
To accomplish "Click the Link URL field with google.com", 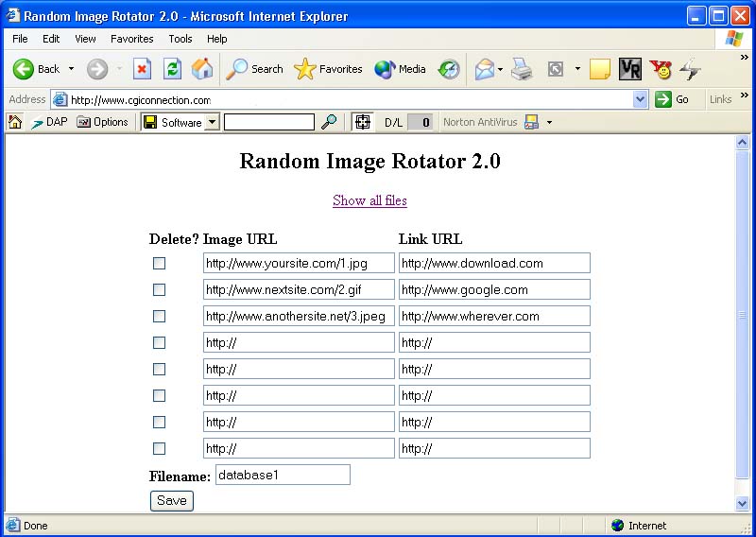I will click(494, 289).
